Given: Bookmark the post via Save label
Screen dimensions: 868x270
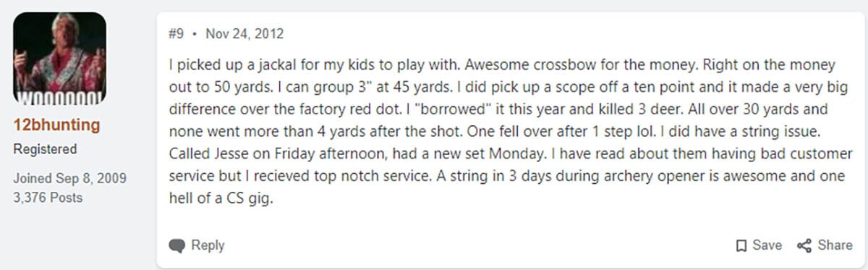Looking at the screenshot, I should pos(767,245).
